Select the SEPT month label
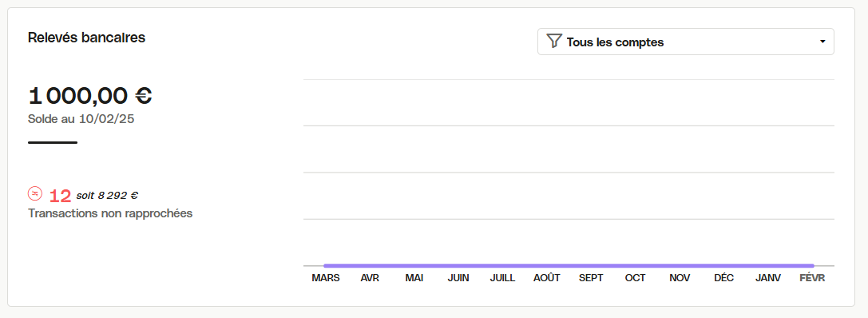Screen dimensions: 868x318 pos(591,278)
